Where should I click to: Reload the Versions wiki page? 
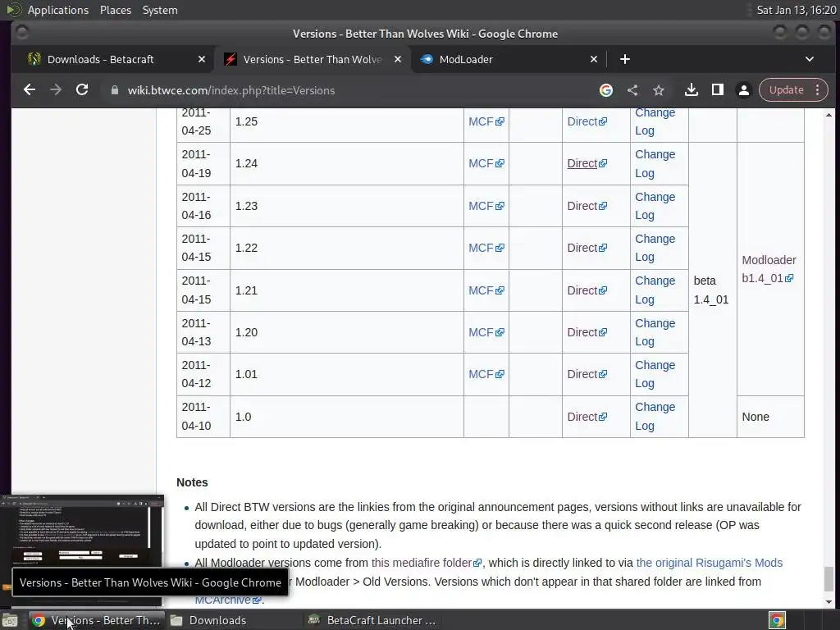tap(82, 90)
